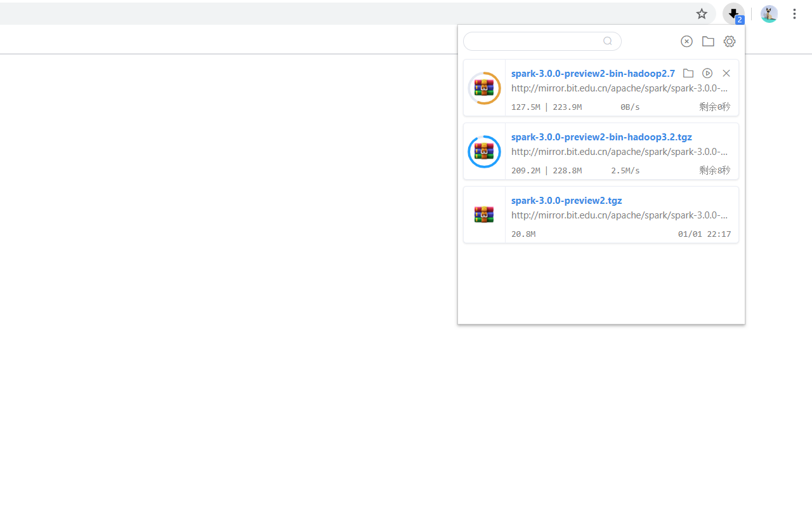The image size is (812, 508).
Task: Resume the hadoop2.7 download
Action: tap(707, 73)
